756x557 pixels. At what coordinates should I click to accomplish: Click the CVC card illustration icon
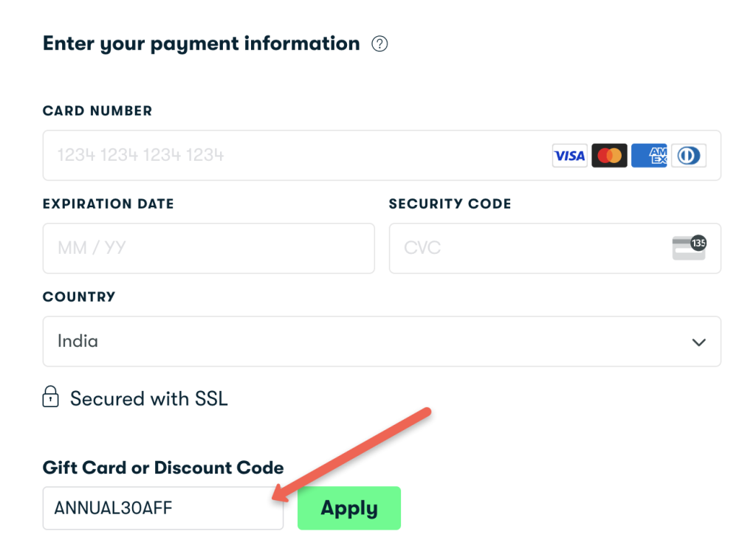pos(689,249)
